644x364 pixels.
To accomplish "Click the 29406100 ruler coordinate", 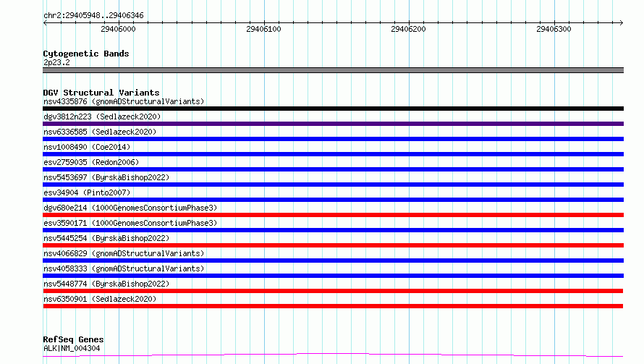I will point(263,29).
